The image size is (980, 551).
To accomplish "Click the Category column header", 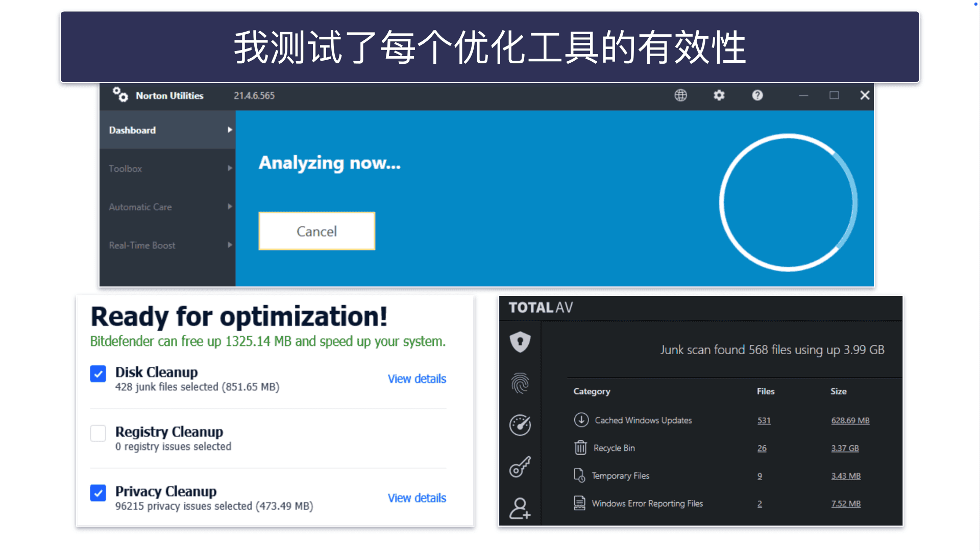I will (x=592, y=391).
